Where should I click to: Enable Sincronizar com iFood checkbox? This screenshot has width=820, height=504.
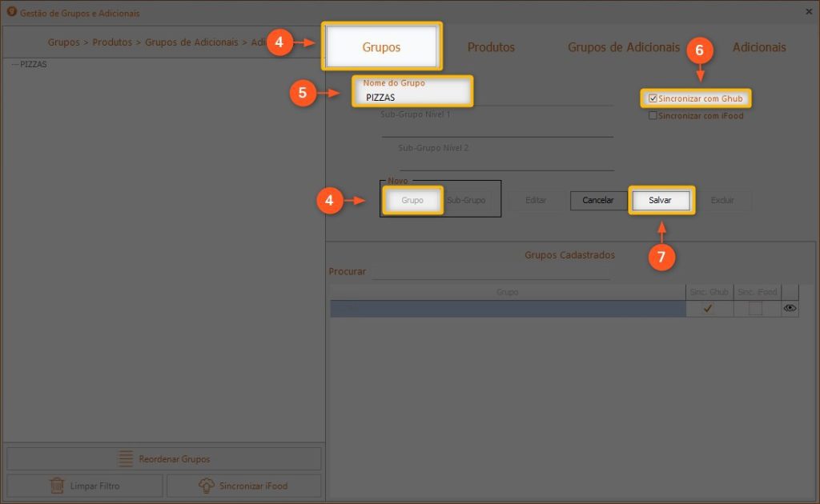click(653, 116)
